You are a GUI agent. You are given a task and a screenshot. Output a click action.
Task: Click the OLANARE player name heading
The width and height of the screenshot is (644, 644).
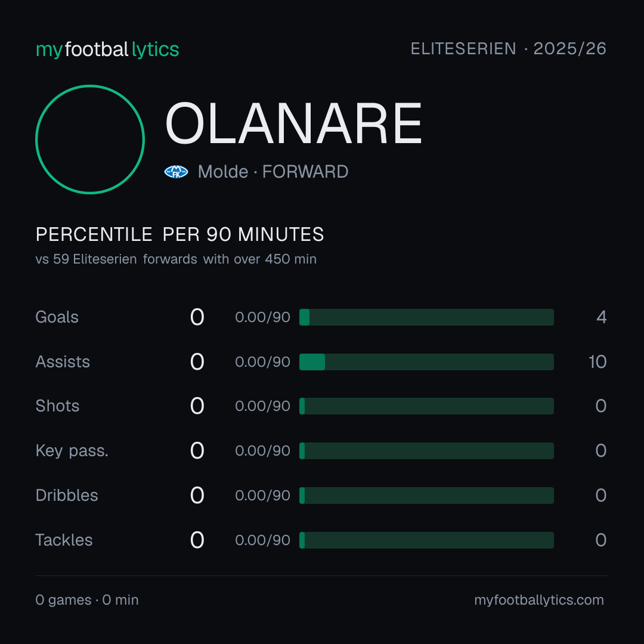pyautogui.click(x=293, y=123)
